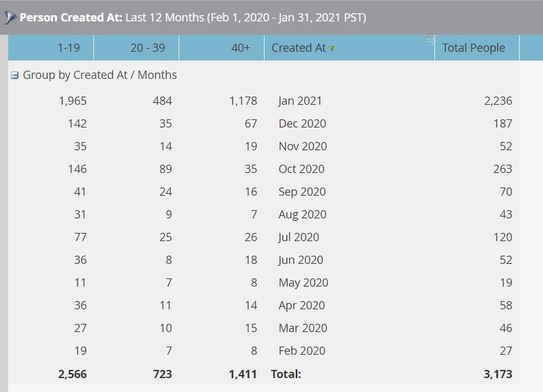Click the Apr 2020 row label

coord(302,306)
